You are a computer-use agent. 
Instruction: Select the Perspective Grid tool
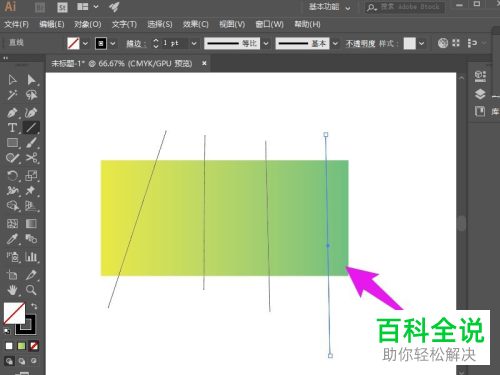[31, 206]
